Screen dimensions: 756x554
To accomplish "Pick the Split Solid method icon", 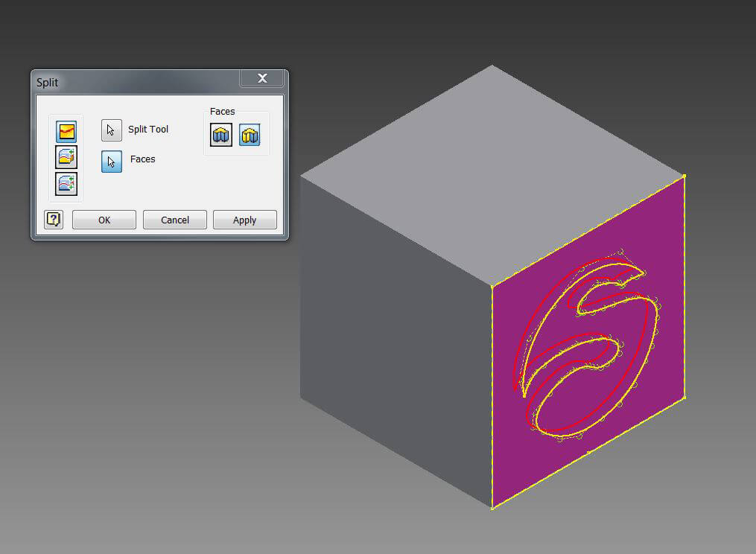I will tap(66, 183).
